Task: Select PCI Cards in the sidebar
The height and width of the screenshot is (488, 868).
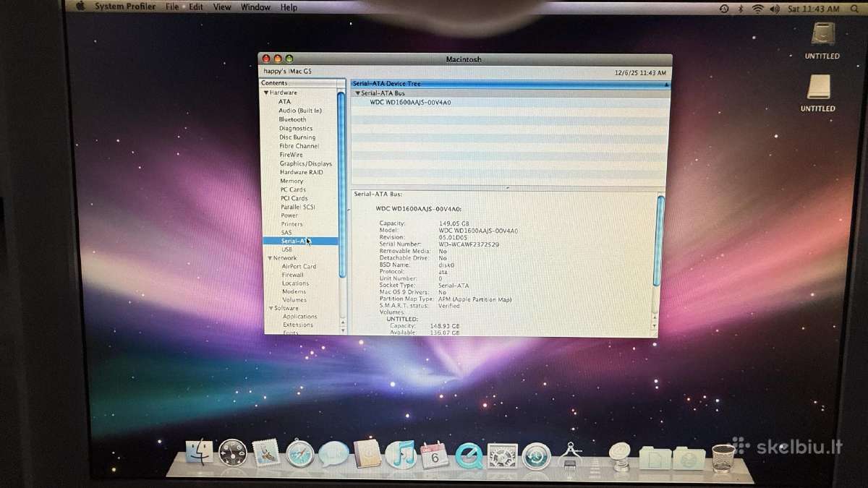Action: 294,198
